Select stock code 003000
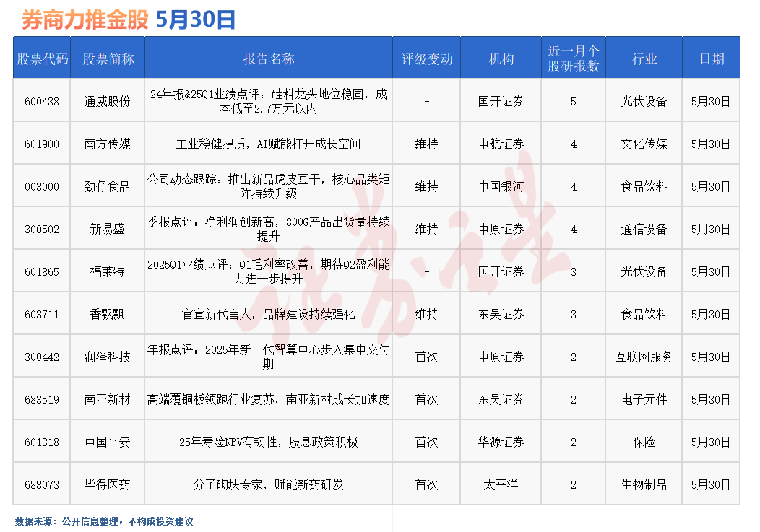Viewport: 760px width, 532px height. click(42, 186)
